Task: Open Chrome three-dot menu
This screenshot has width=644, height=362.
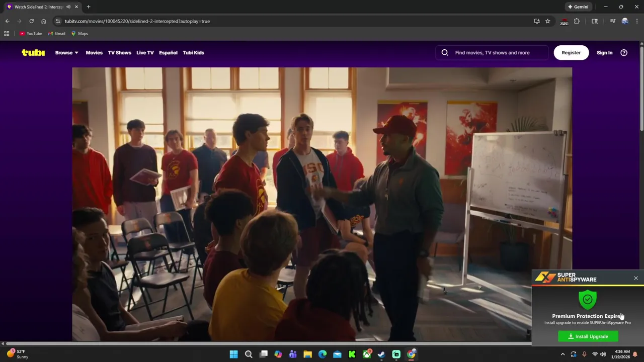Action: pyautogui.click(x=637, y=21)
